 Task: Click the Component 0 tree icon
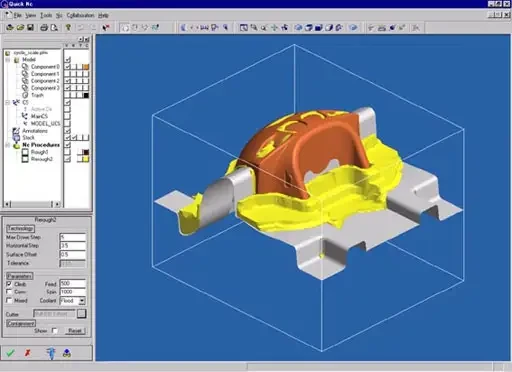pyautogui.click(x=25, y=67)
